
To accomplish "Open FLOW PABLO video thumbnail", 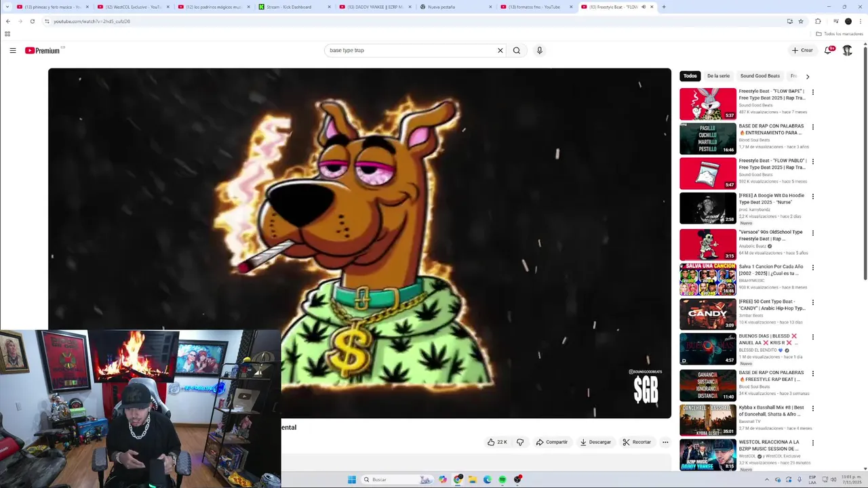I will pos(708,174).
